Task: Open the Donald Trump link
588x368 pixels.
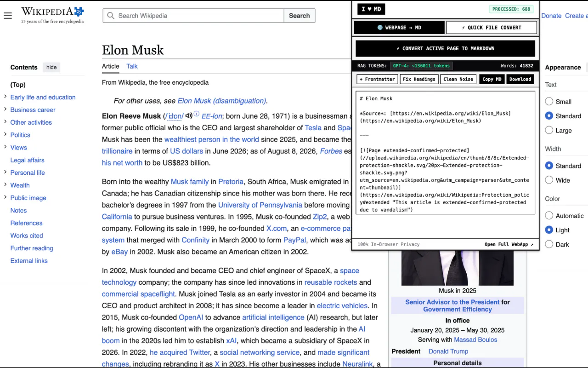Action: [448, 351]
